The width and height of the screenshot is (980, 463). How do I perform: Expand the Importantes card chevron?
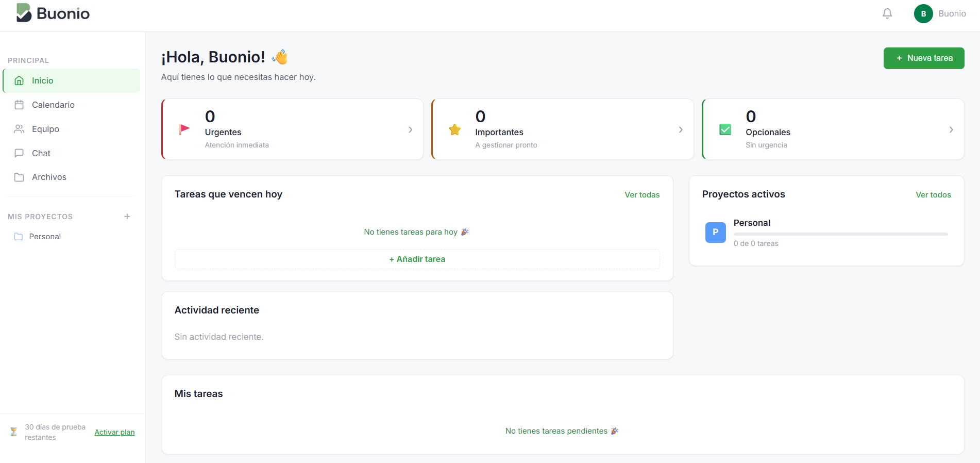[x=681, y=129]
